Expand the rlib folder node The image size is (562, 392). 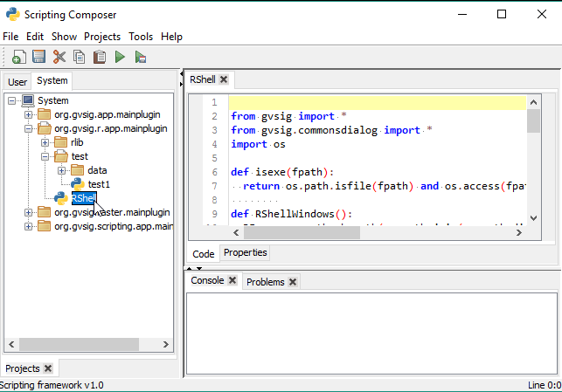coord(45,142)
